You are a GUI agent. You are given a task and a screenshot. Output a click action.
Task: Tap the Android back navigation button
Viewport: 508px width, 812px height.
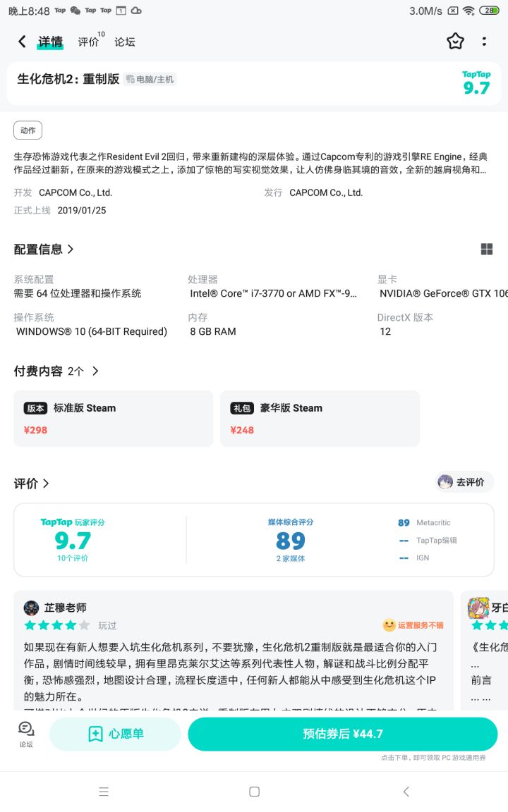coord(406,792)
